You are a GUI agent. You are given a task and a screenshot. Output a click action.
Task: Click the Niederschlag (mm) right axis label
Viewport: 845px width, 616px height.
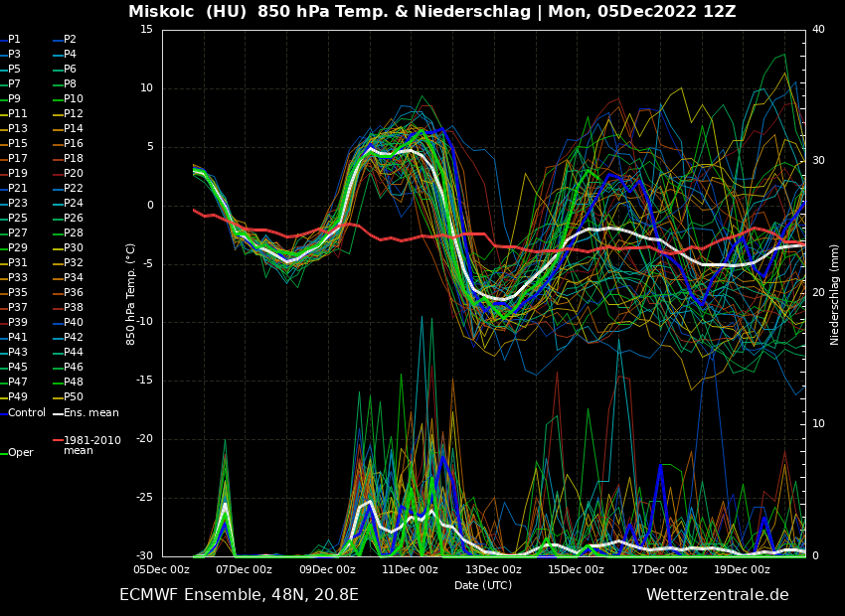click(x=835, y=294)
